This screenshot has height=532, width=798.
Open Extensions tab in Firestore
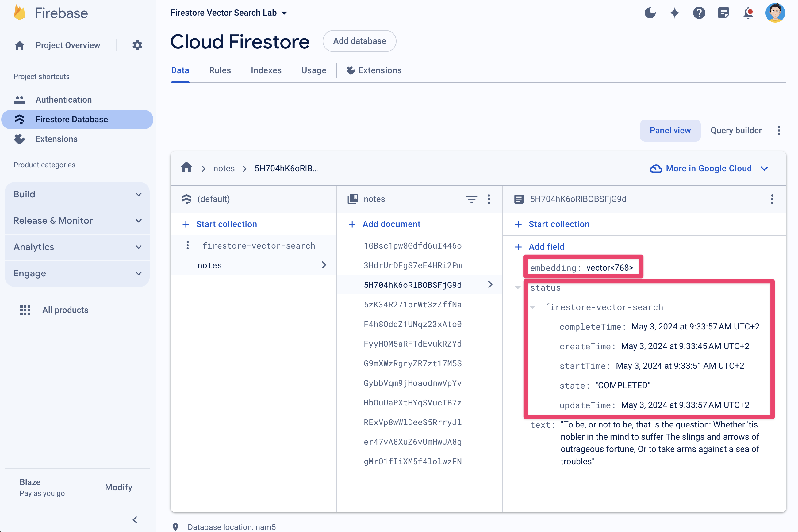coord(374,71)
